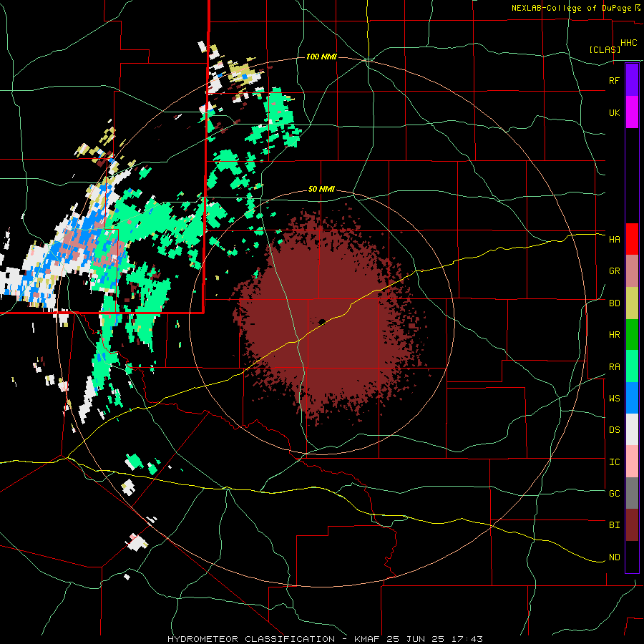Image resolution: width=644 pixels, height=644 pixels.
Task: Click the 'HR' legend label
Action: 614,335
